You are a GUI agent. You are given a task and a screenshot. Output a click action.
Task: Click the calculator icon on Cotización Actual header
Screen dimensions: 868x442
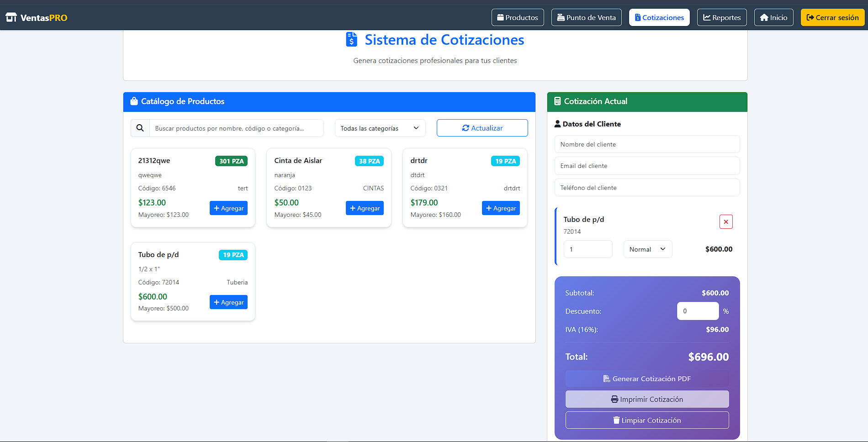(x=557, y=101)
